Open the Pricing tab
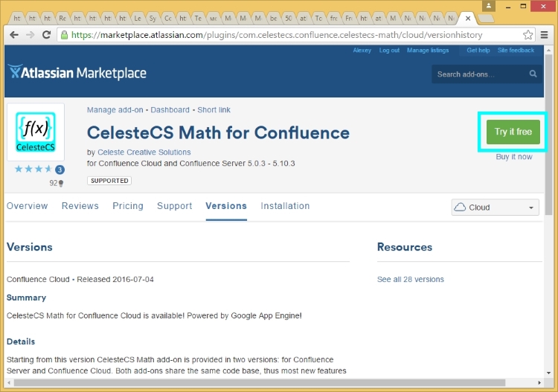 pos(128,206)
